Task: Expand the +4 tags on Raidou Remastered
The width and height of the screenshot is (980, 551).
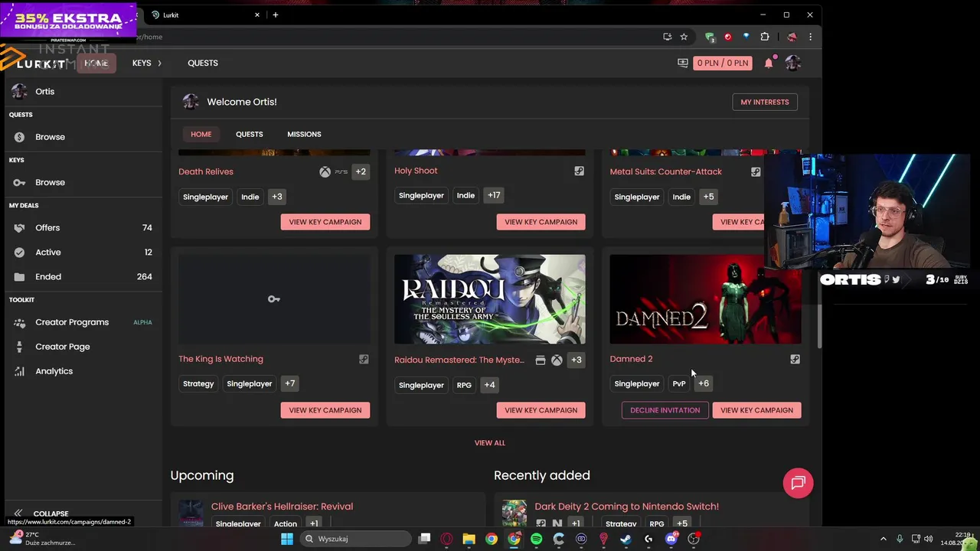Action: click(x=489, y=385)
